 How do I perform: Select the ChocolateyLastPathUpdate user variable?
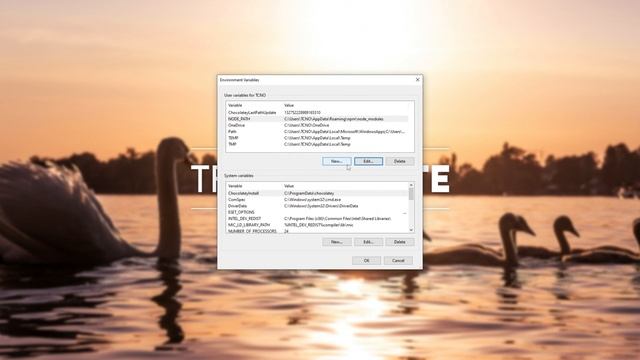(x=317, y=112)
